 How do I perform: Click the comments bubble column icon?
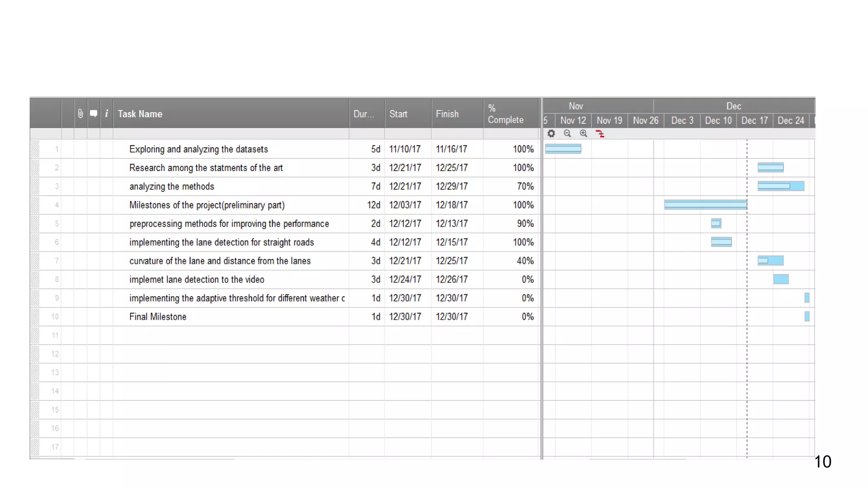(x=94, y=114)
